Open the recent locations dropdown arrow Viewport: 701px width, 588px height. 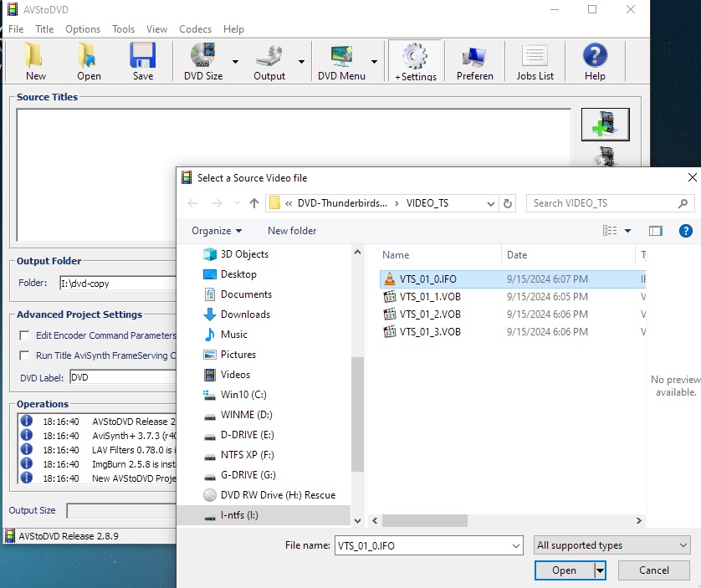pyautogui.click(x=237, y=203)
